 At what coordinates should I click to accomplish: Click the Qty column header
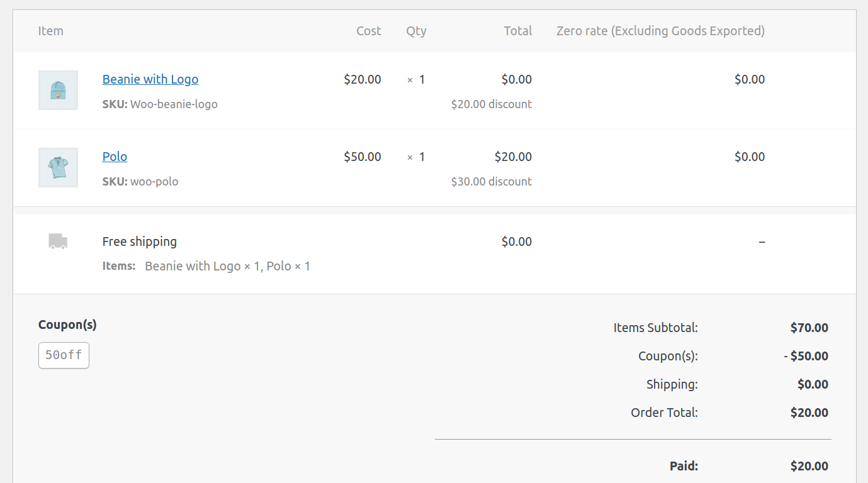(x=416, y=31)
